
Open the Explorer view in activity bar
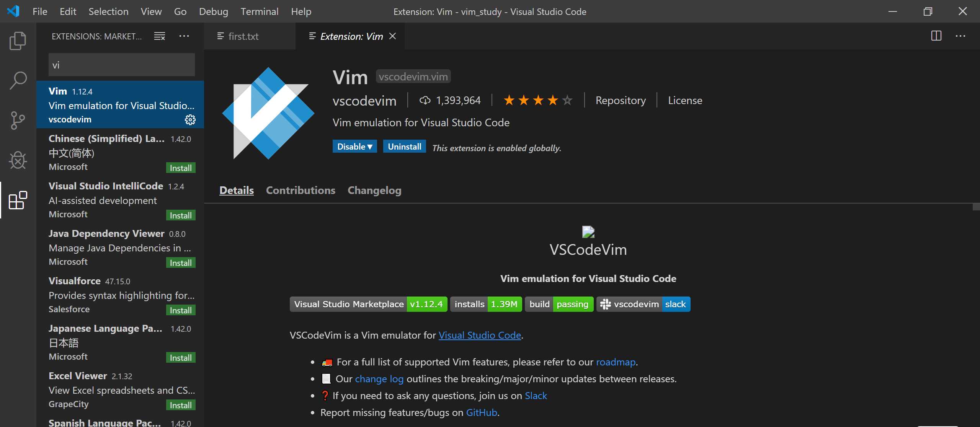click(x=18, y=41)
